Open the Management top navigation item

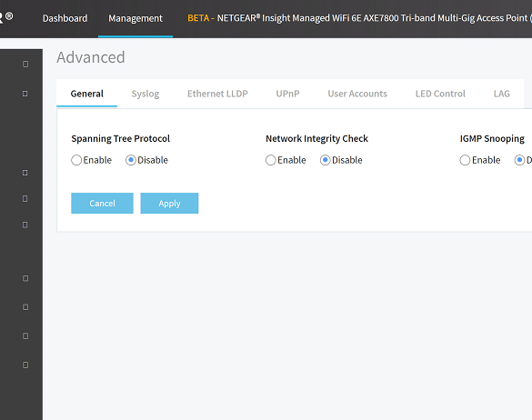click(x=136, y=18)
